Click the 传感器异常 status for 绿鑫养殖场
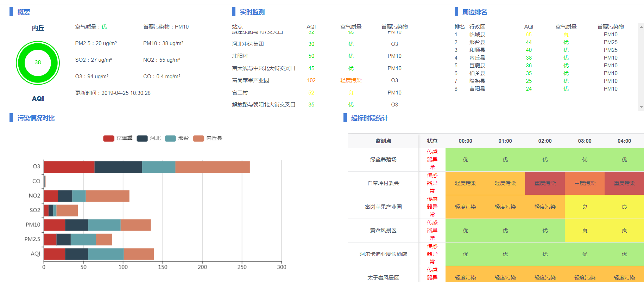Image resolution: width=644 pixels, height=282 pixels. [432, 160]
